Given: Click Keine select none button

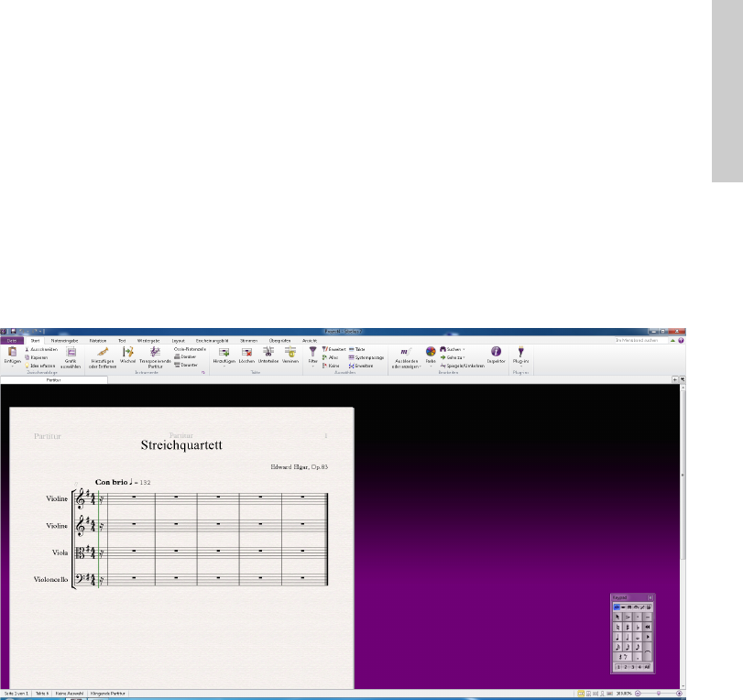Looking at the screenshot, I should click(x=331, y=366).
